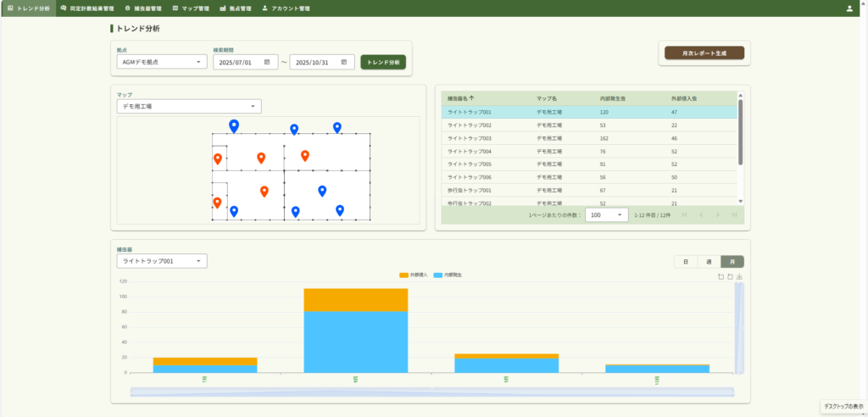The width and height of the screenshot is (868, 417).
Task: Select 月 (monthly) chart view
Action: point(732,262)
